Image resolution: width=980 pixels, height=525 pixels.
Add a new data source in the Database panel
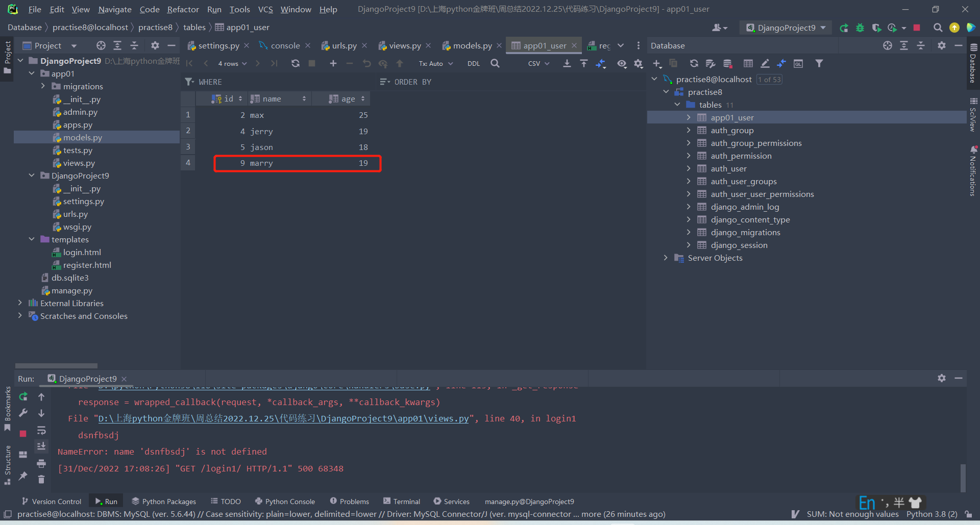pos(657,63)
